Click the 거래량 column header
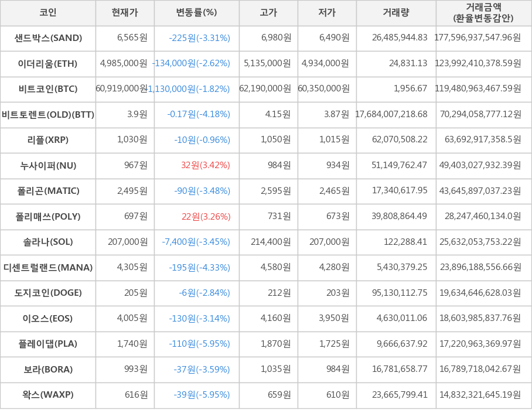 tap(396, 13)
